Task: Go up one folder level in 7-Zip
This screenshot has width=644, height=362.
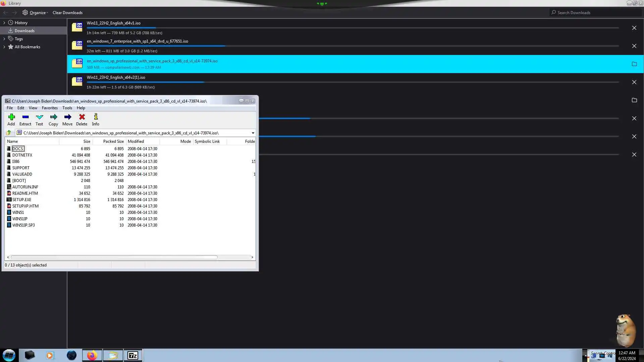Action: coord(9,133)
